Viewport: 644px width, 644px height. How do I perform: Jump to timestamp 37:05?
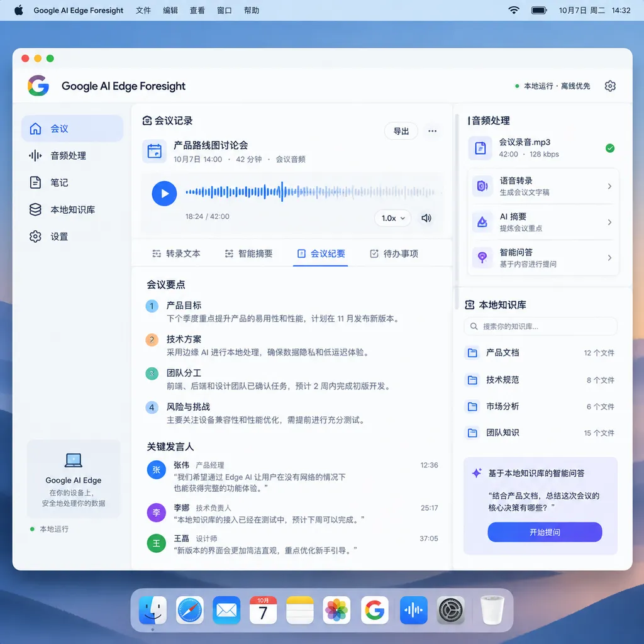point(429,538)
